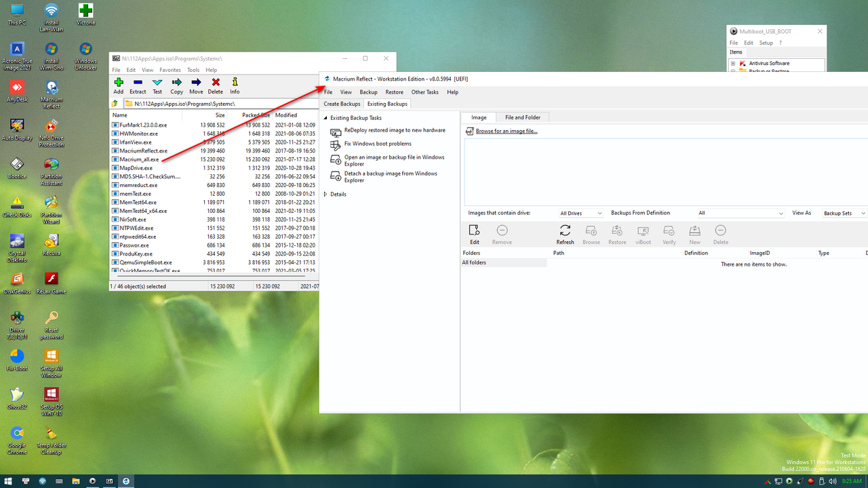The height and width of the screenshot is (488, 868).
Task: Click the up-folder icon in 7-Zip address bar
Action: [x=115, y=104]
